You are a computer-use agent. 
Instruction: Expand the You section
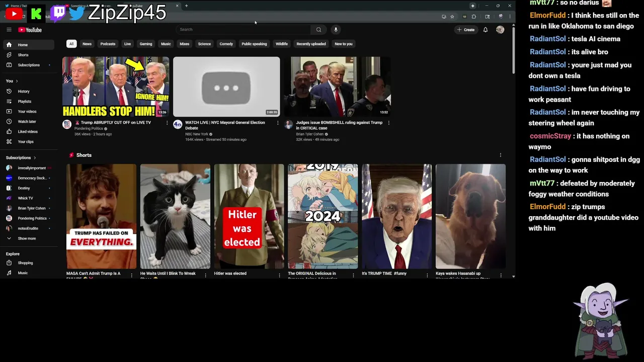click(x=12, y=81)
